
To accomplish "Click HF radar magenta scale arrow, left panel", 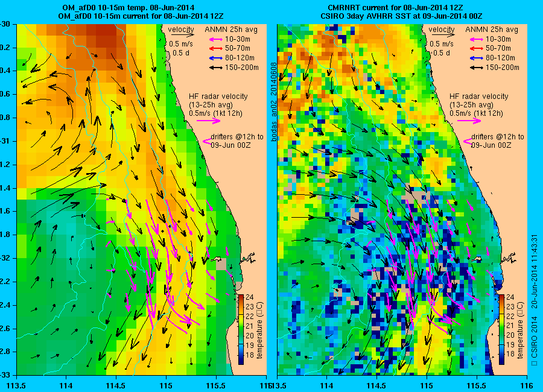I will coord(209,121).
